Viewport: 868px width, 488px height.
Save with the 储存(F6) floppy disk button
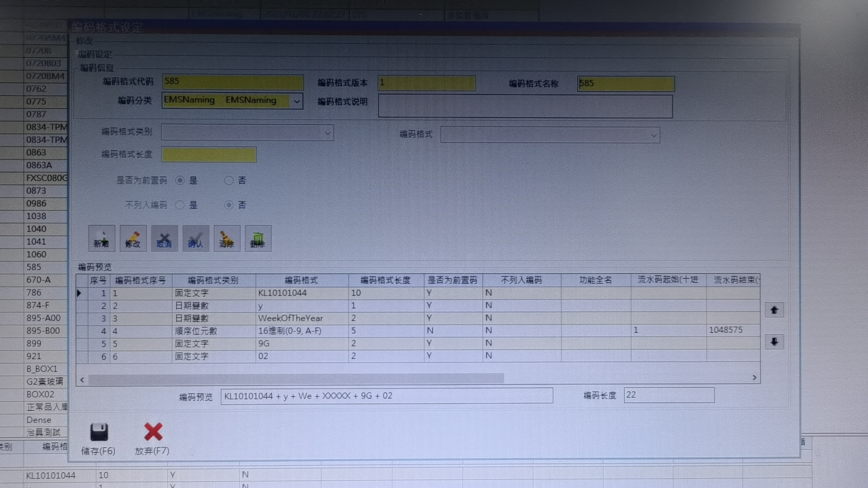point(99,439)
